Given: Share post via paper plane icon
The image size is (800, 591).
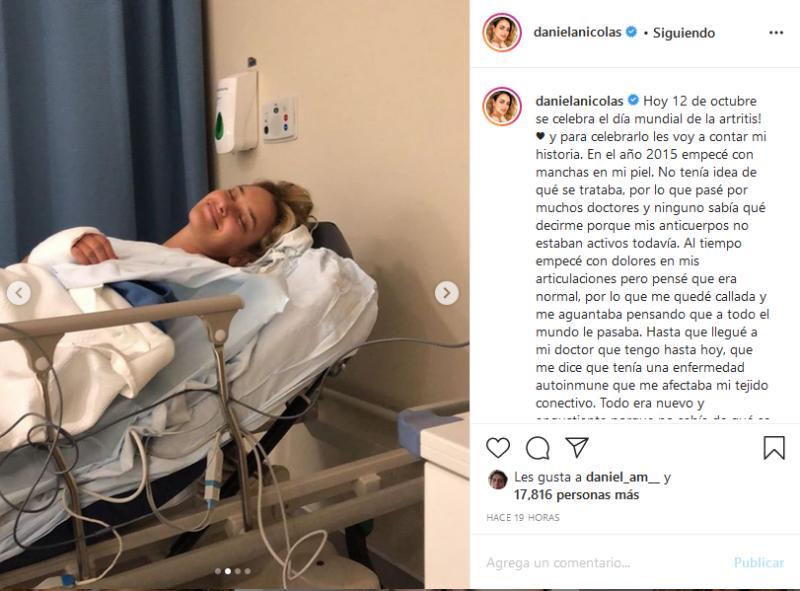Looking at the screenshot, I should coord(577,447).
